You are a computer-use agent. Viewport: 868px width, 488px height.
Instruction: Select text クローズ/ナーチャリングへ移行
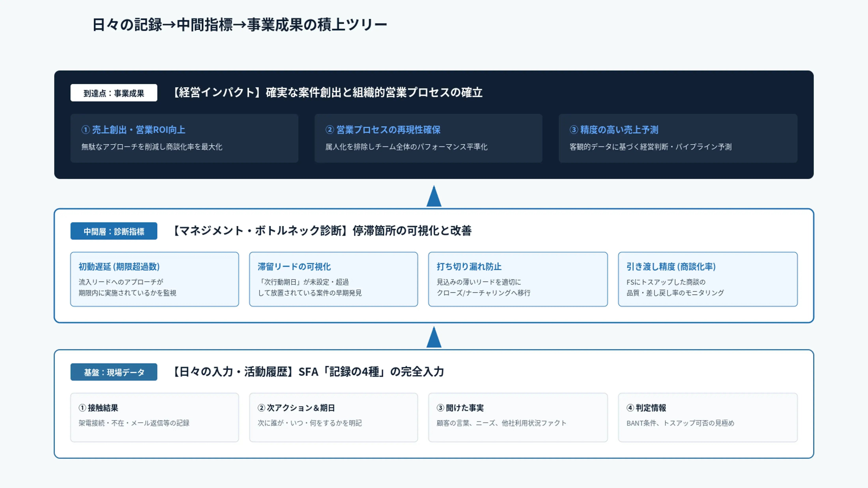(484, 293)
